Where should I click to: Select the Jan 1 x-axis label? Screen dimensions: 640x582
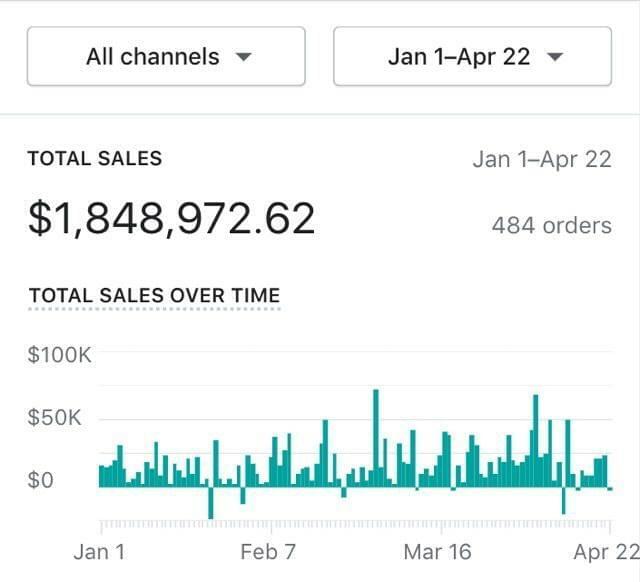coord(99,552)
